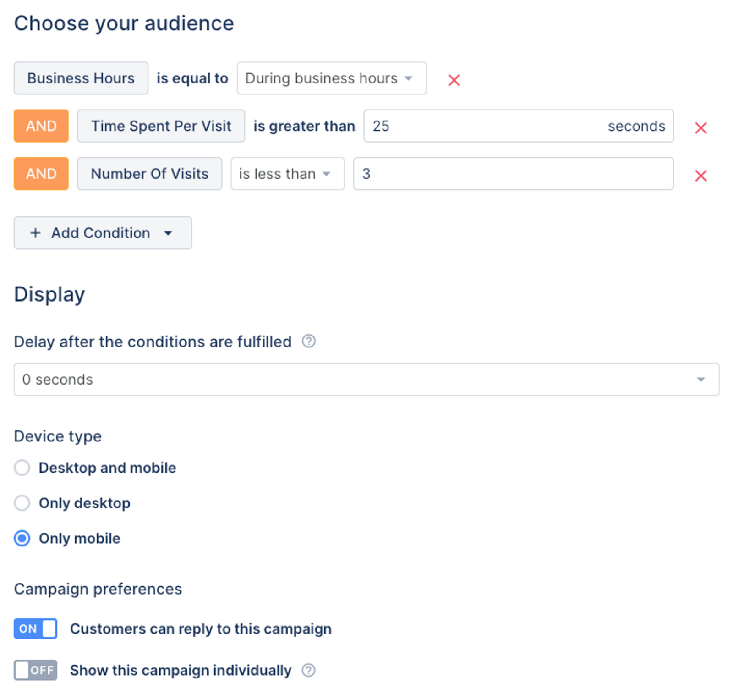Select Desktop and mobile device type
The height and width of the screenshot is (700, 733).
coord(22,468)
